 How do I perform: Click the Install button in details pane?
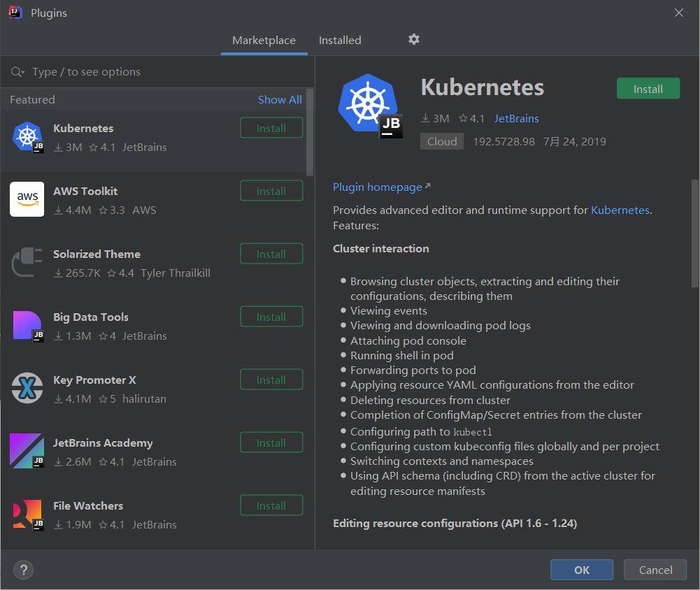coord(648,89)
